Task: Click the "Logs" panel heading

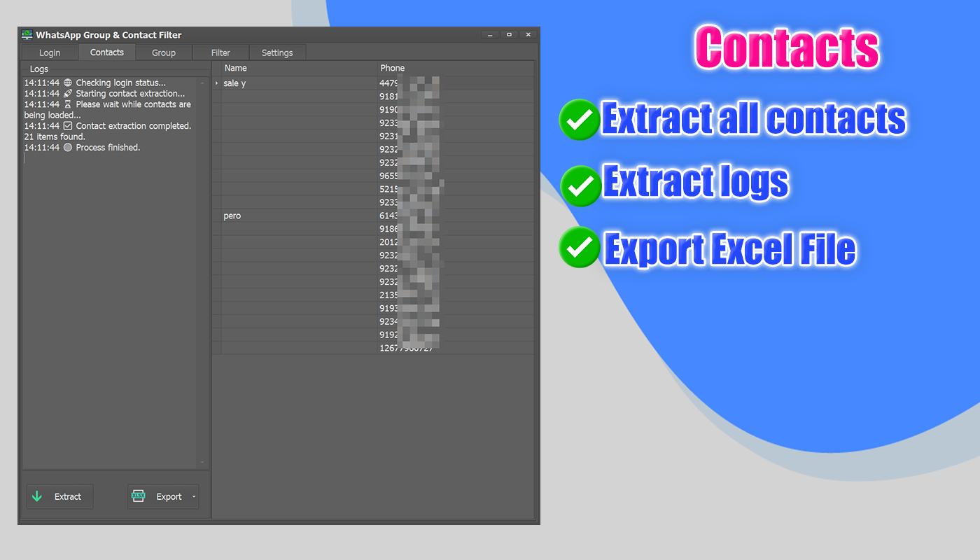Action: tap(39, 69)
